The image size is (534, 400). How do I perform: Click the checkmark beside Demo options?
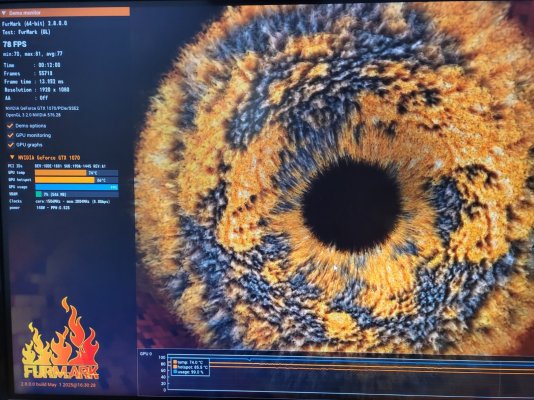pos(10,126)
